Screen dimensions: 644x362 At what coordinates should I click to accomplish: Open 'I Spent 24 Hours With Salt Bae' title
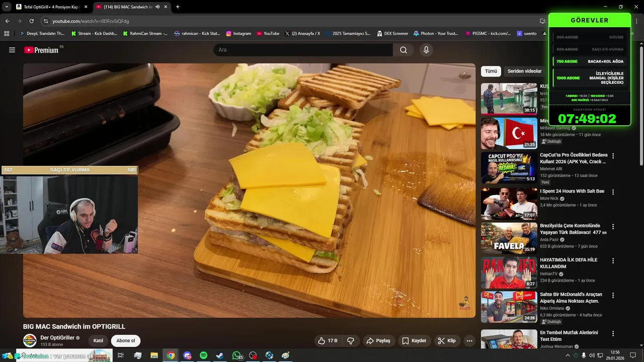click(x=572, y=191)
